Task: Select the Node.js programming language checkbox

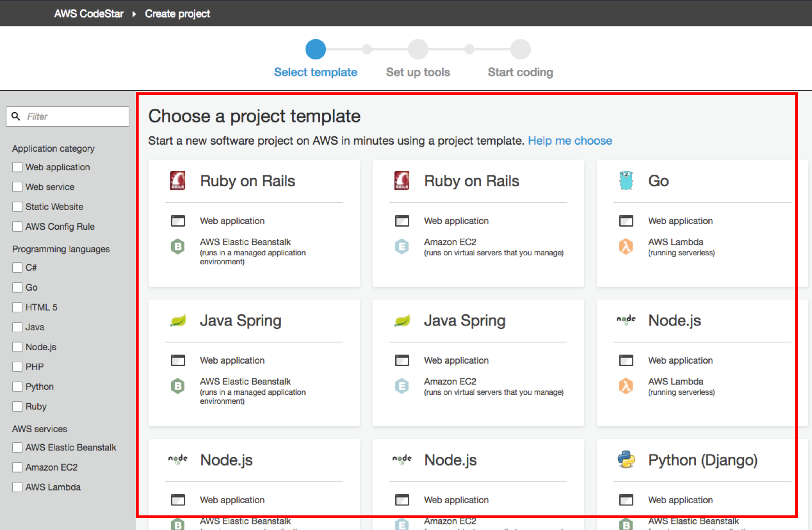Action: pyautogui.click(x=17, y=347)
